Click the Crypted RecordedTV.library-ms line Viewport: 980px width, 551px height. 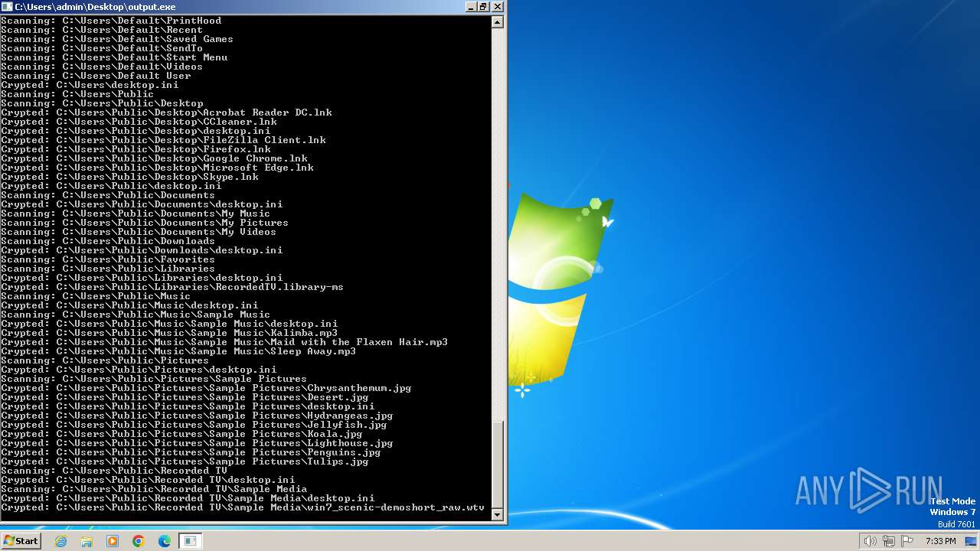(172, 287)
